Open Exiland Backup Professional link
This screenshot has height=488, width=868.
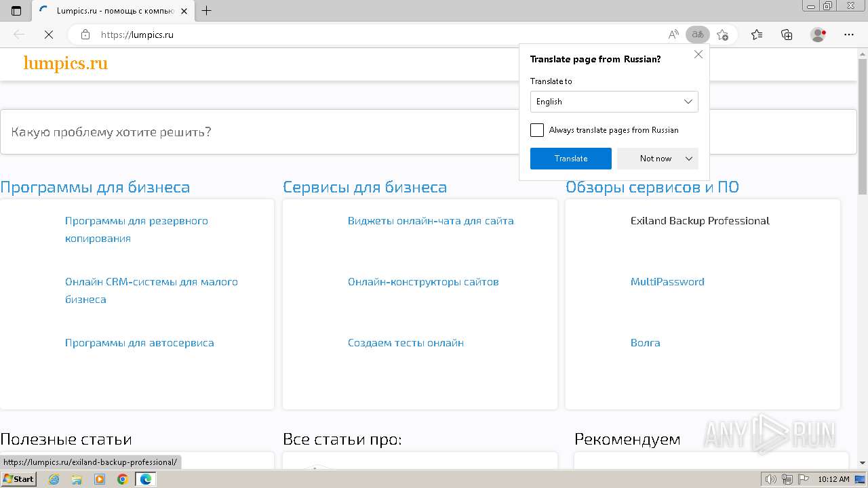pos(700,221)
